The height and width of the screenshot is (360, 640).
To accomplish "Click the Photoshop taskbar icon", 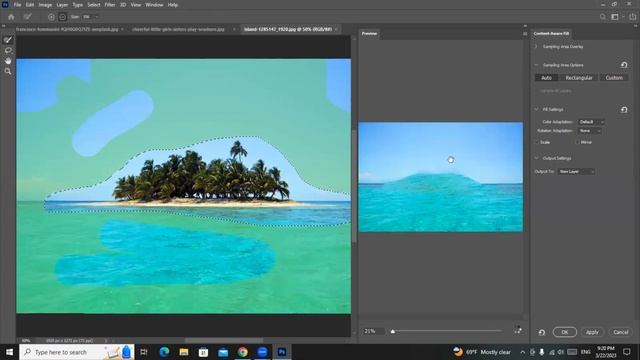I will pos(282,352).
